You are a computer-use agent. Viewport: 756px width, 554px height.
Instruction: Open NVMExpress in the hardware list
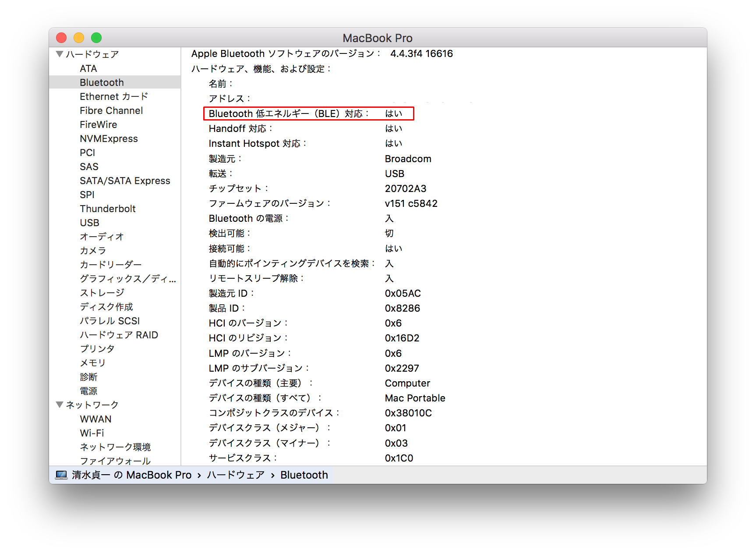pyautogui.click(x=109, y=138)
